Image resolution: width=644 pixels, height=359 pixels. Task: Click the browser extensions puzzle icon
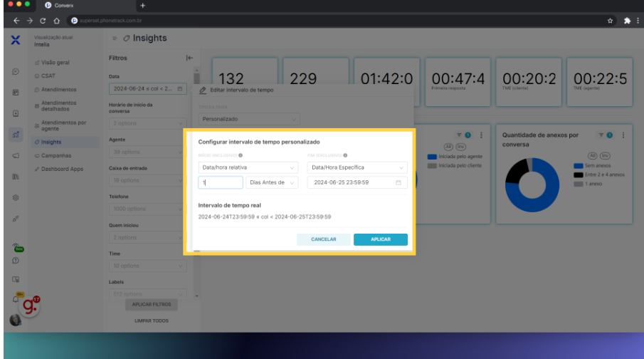coord(627,21)
